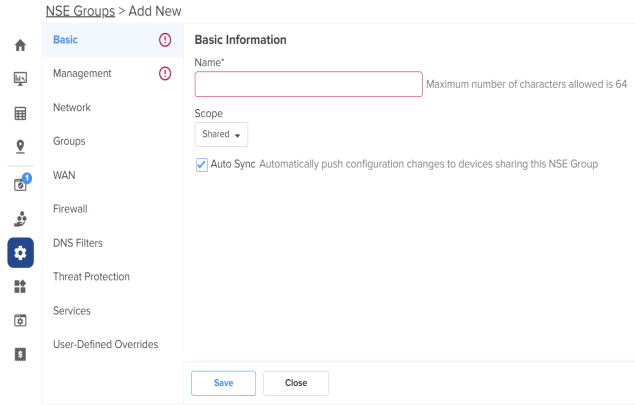The height and width of the screenshot is (405, 635).
Task: Go to the Home icon in sidebar
Action: pos(20,45)
